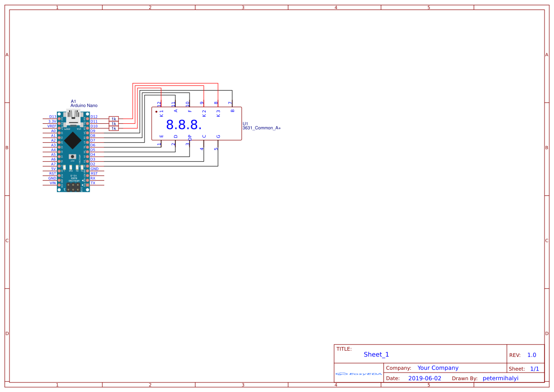Screen dimensions: 554x392
Task: Select the topmost 1k resistor symbol
Action: (x=114, y=119)
